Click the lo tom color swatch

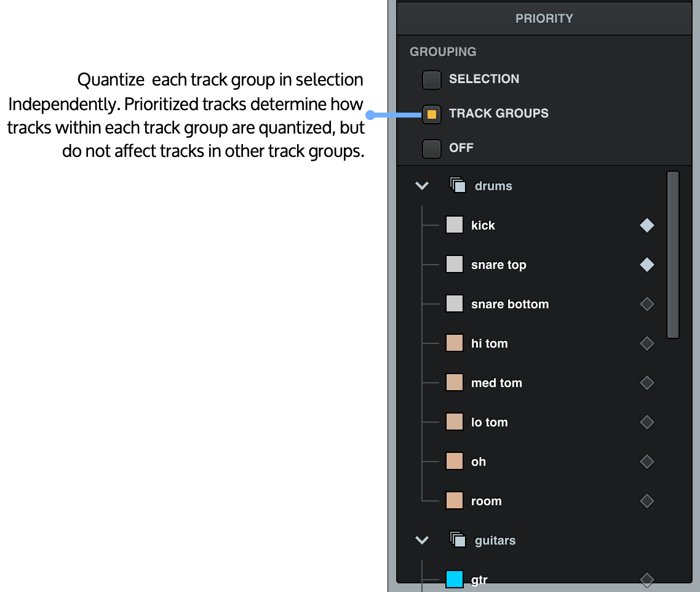[x=455, y=422]
